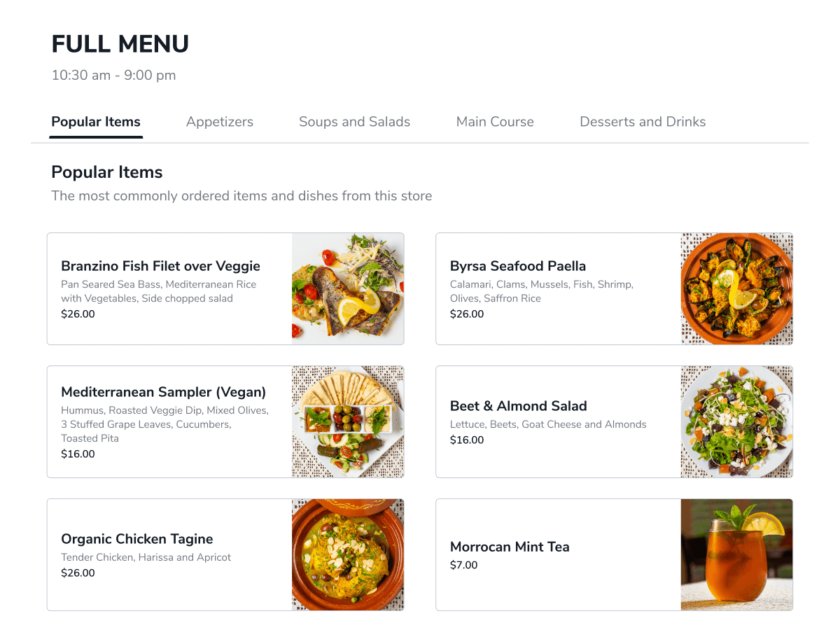840x644 pixels.
Task: Select the Morrocan Mint Tea title
Action: [510, 547]
